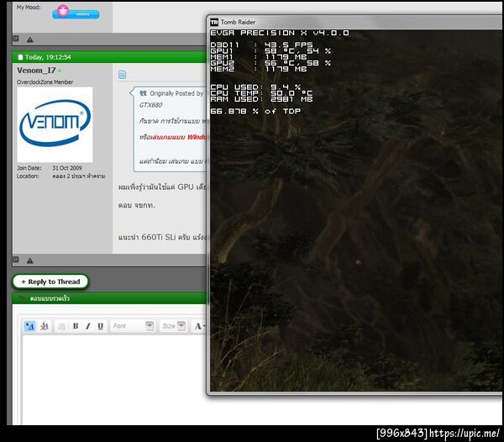Click the 'GTX680' text in the quote

click(x=150, y=105)
